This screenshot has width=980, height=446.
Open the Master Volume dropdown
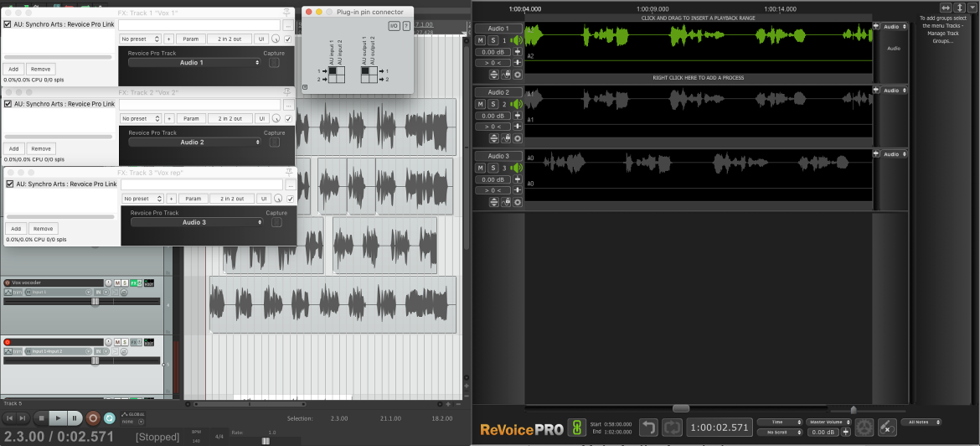828,423
